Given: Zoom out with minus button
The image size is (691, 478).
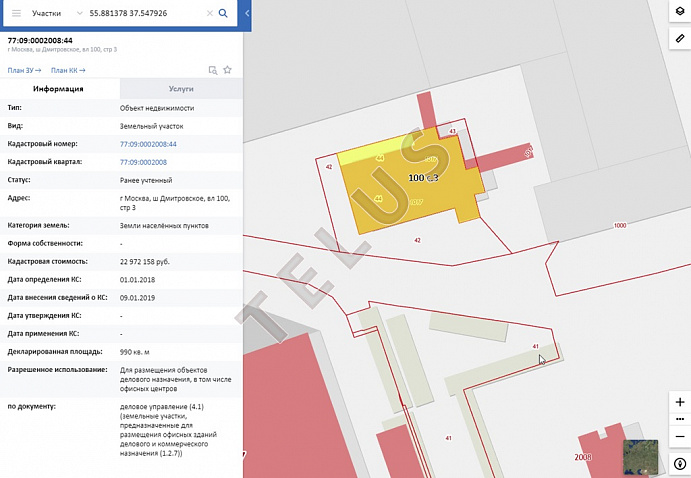Looking at the screenshot, I should 680,437.
